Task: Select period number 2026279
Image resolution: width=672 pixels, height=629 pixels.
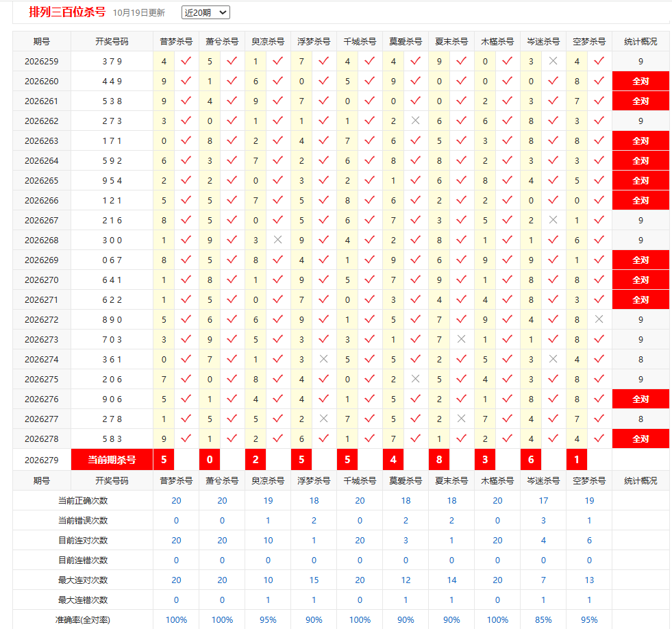Action: click(42, 460)
